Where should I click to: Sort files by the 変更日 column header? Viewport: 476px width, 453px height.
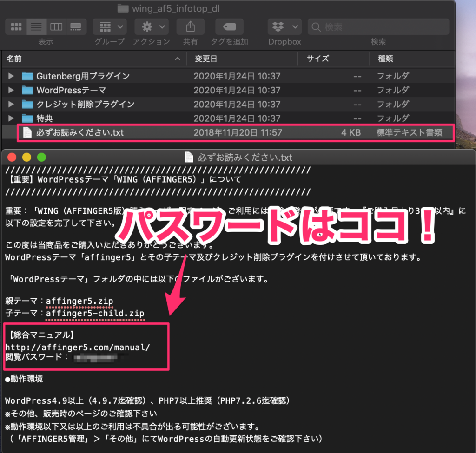pos(242,59)
